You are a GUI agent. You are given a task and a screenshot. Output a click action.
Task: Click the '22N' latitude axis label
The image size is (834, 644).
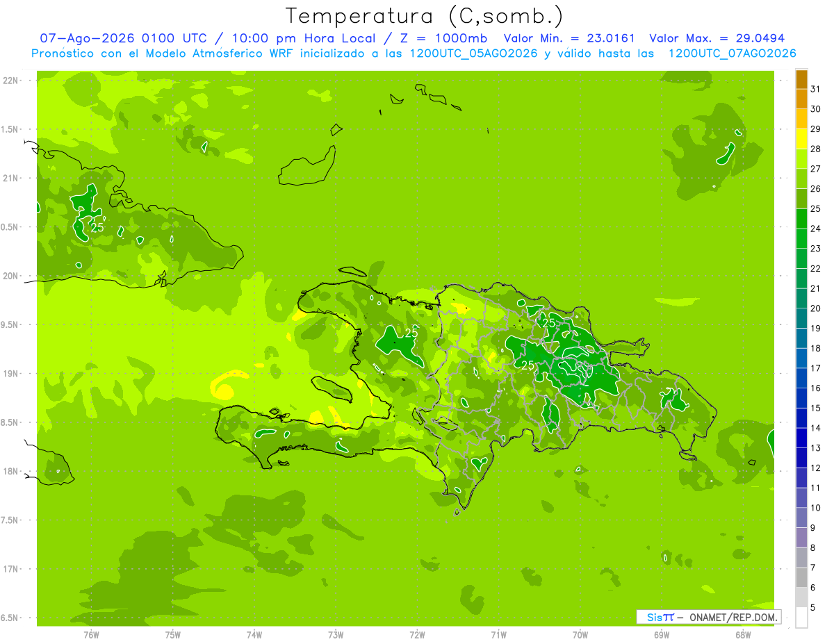point(12,81)
